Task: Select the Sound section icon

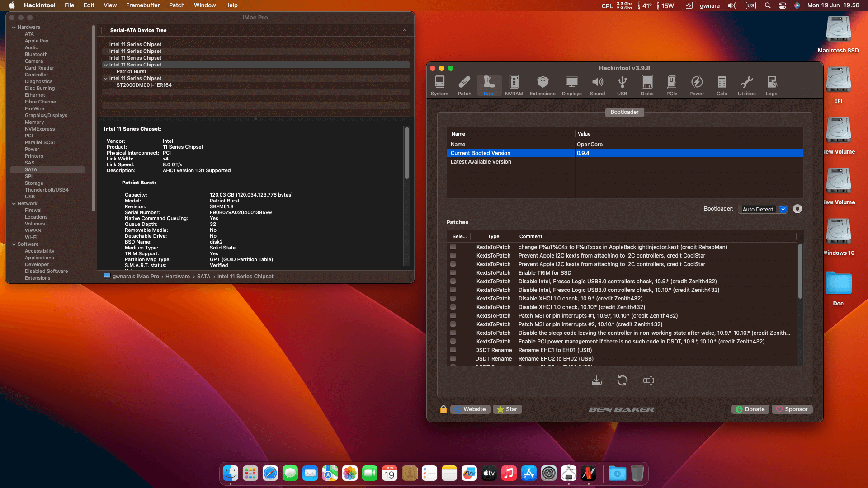Action: [597, 85]
